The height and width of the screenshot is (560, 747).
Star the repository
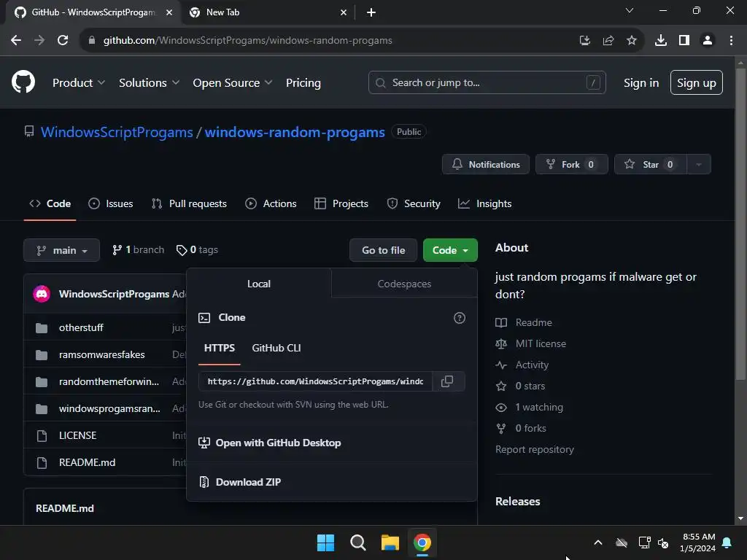650,164
